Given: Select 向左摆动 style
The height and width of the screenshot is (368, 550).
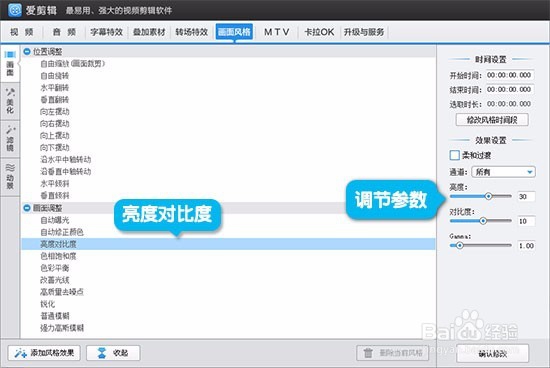Looking at the screenshot, I should pos(54,112).
